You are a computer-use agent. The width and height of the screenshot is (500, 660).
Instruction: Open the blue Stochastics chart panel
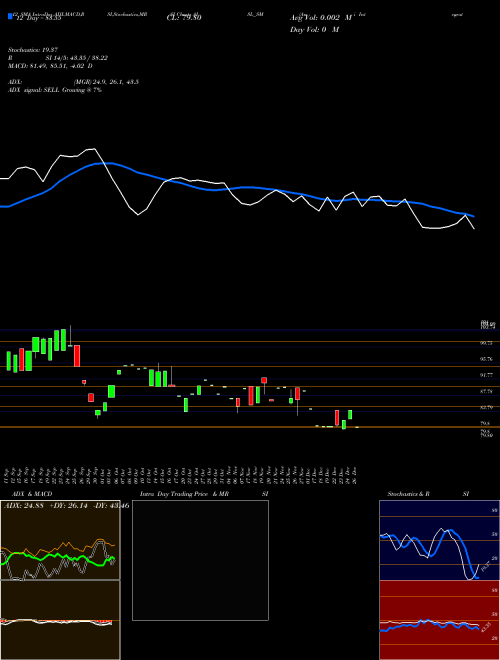click(439, 540)
